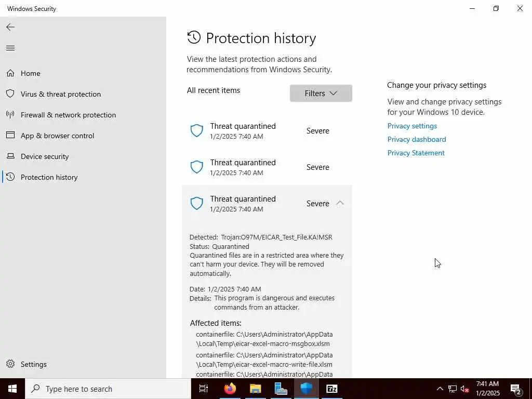Select Protection history in the sidebar
Image resolution: width=532 pixels, height=399 pixels.
pyautogui.click(x=49, y=177)
